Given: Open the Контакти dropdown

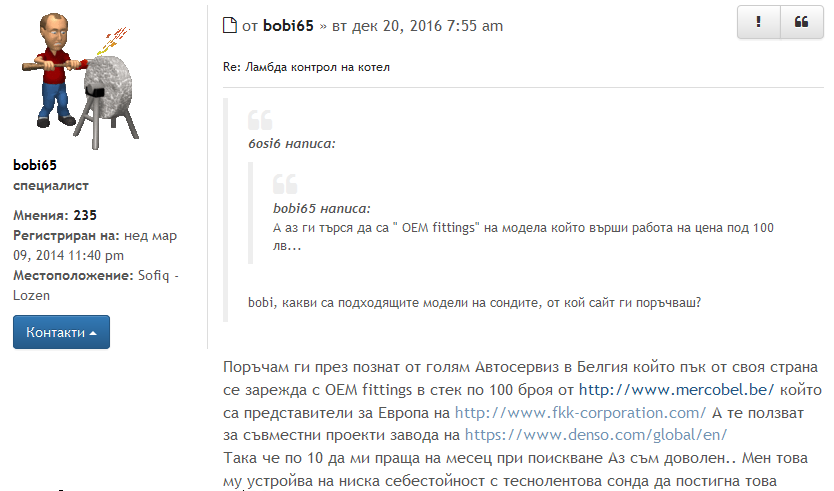Looking at the screenshot, I should point(61,332).
